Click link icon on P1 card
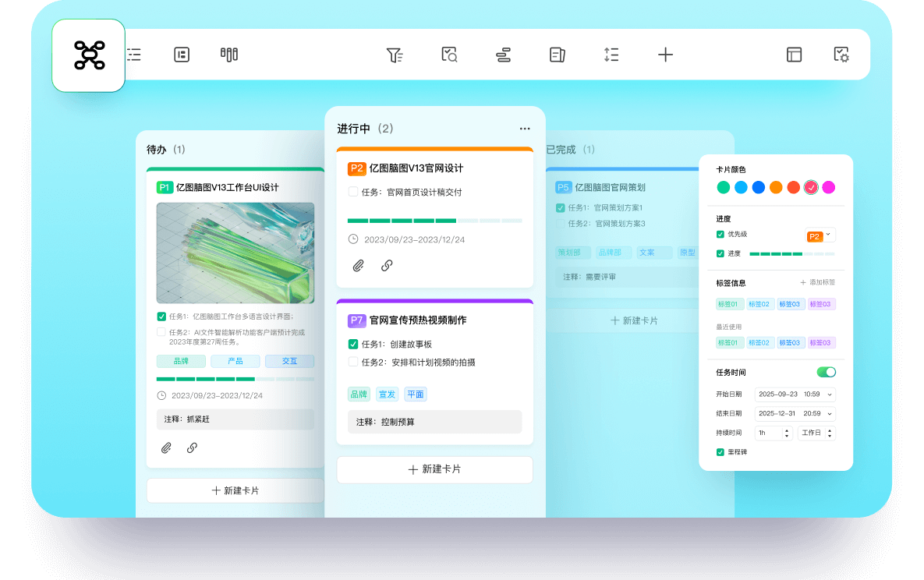 tap(192, 448)
